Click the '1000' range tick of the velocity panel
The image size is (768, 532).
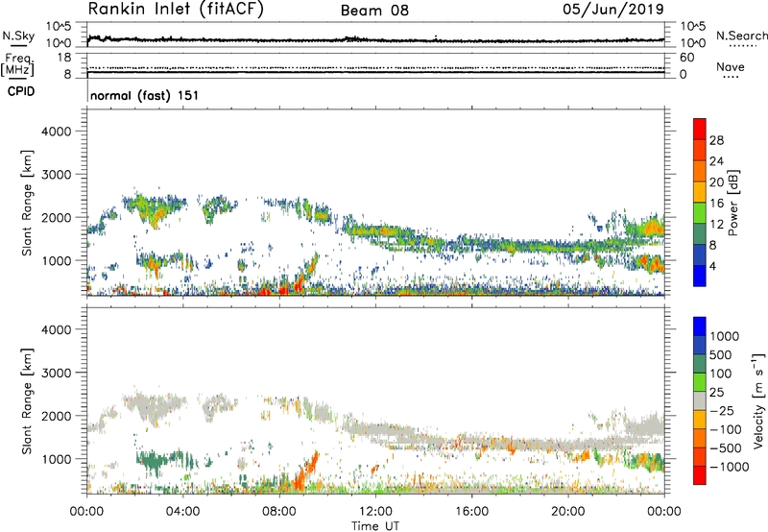click(x=56, y=459)
